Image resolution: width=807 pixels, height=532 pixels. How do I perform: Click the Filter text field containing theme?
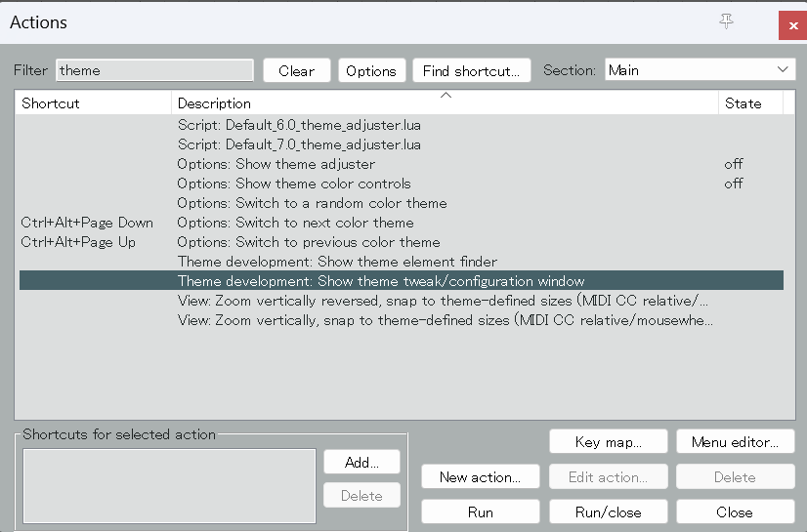coord(154,70)
